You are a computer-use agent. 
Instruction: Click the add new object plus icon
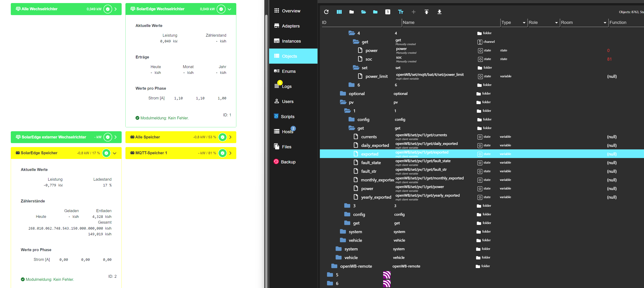(x=413, y=12)
